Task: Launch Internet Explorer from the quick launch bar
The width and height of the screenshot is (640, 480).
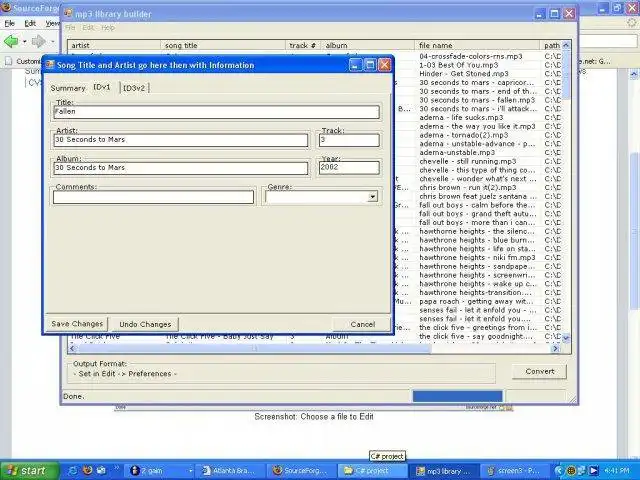Action: (73, 471)
